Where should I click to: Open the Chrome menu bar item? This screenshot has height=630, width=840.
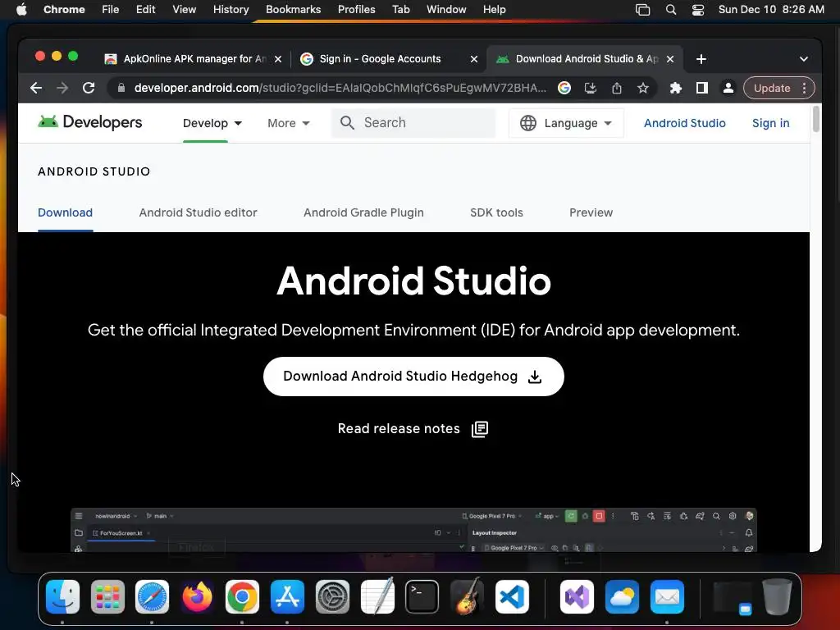pos(64,10)
